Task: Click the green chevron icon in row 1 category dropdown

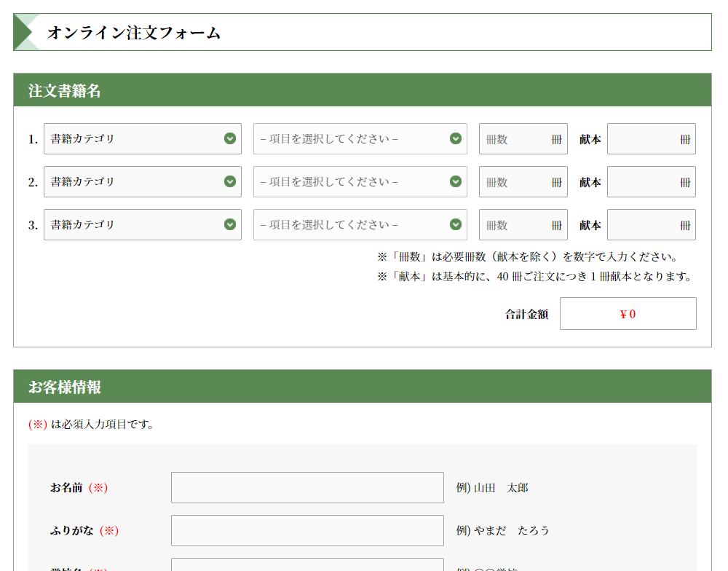Action: (230, 138)
